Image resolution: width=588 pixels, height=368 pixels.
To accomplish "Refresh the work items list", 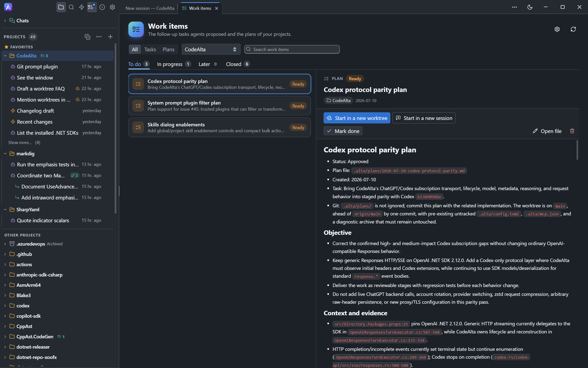I will click(x=573, y=29).
